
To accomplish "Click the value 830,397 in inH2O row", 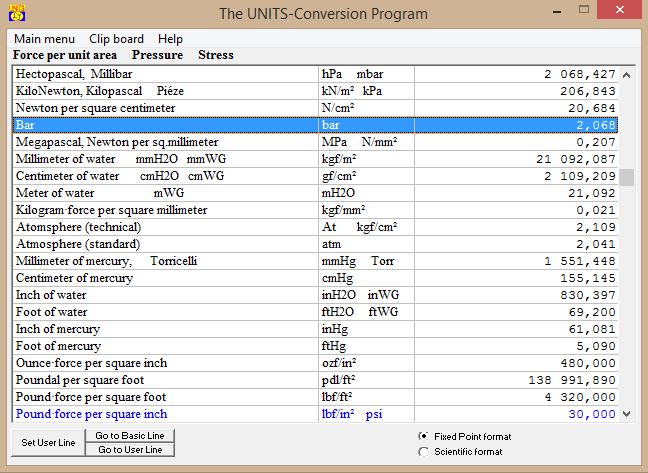I will (588, 295).
